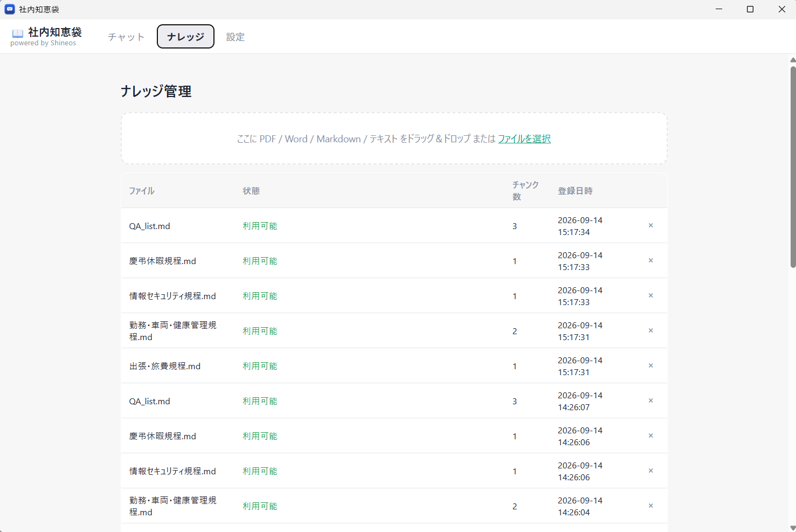Click the timestamp 2026-09-14 14:26:07
This screenshot has height=532, width=796.
click(580, 401)
